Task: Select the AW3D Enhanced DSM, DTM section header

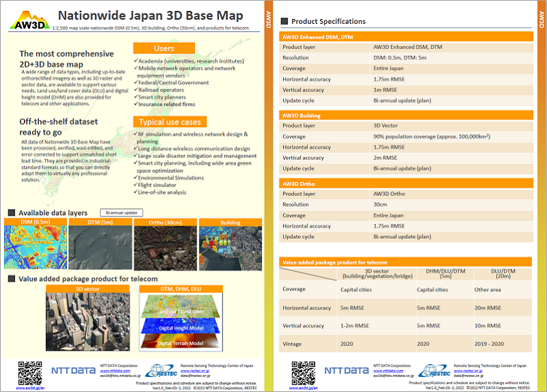Action: [406, 37]
